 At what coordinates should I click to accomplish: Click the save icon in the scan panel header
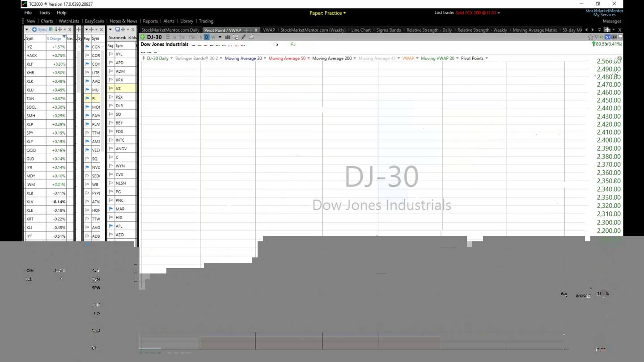point(118,29)
